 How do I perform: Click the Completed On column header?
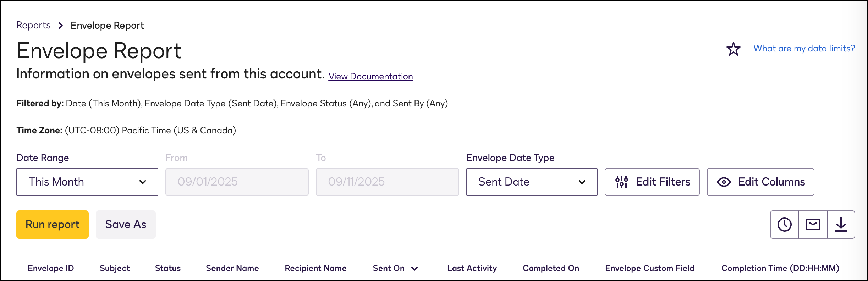(551, 269)
